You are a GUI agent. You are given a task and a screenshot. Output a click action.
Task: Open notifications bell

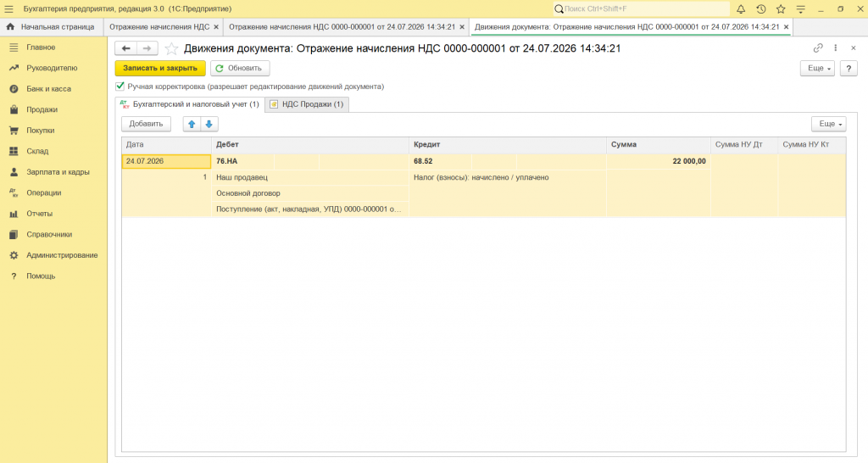741,8
